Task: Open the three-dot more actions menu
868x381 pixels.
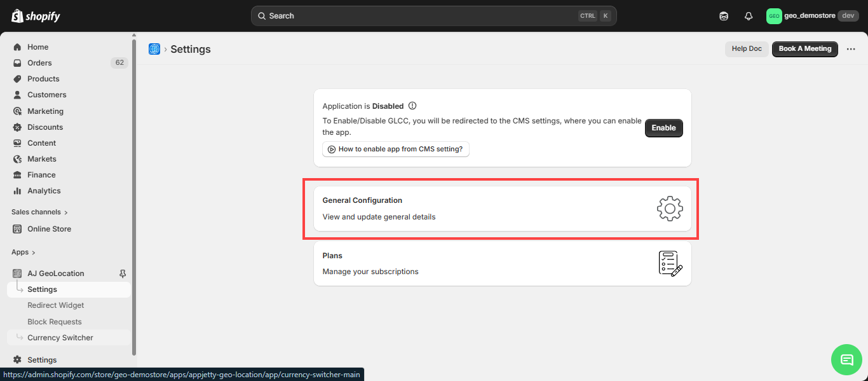Action: pos(851,49)
